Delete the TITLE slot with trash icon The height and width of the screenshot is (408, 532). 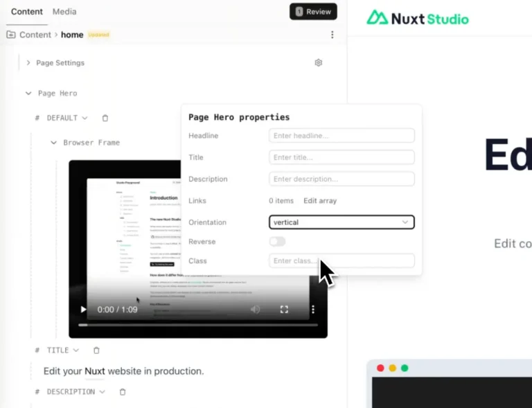(x=96, y=350)
